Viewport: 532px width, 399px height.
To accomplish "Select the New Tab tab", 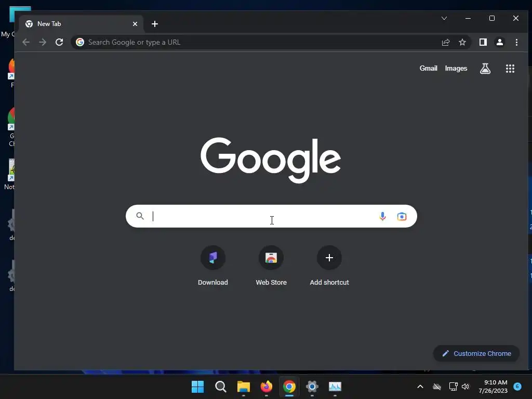I will click(82, 24).
